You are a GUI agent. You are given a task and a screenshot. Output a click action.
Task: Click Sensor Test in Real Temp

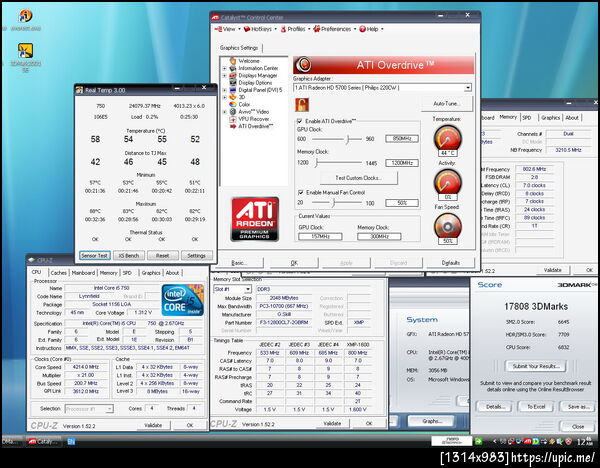coord(95,256)
